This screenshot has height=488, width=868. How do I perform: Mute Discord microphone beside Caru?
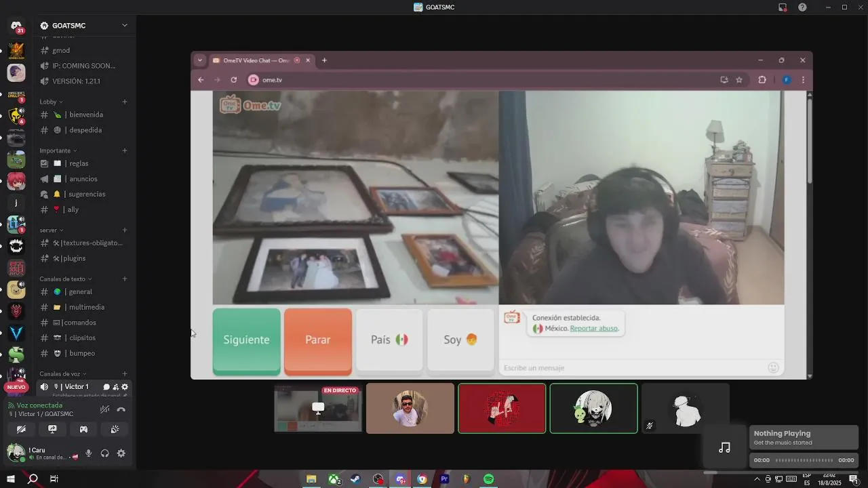[x=88, y=453]
